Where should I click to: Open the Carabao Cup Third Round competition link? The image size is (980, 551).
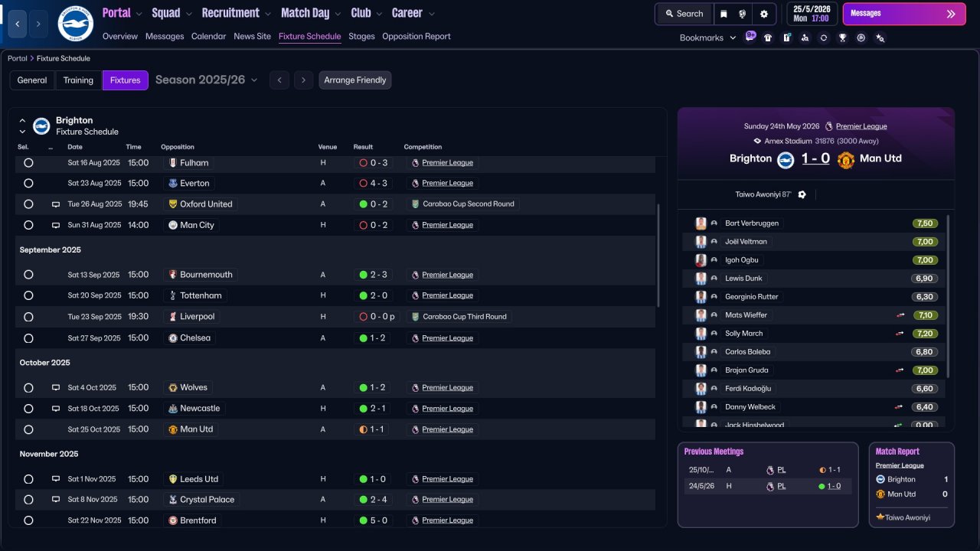(465, 317)
